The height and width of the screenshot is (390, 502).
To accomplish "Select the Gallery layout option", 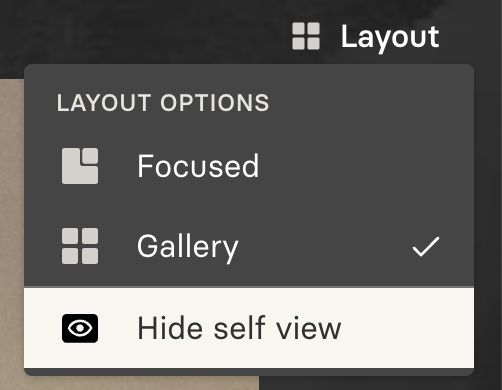I will [249, 246].
